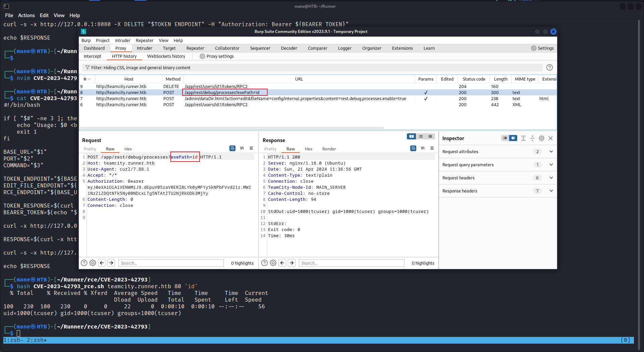This screenshot has width=644, height=352.
Task: Toggle word wrap icon in Request panel
Action: point(232,148)
